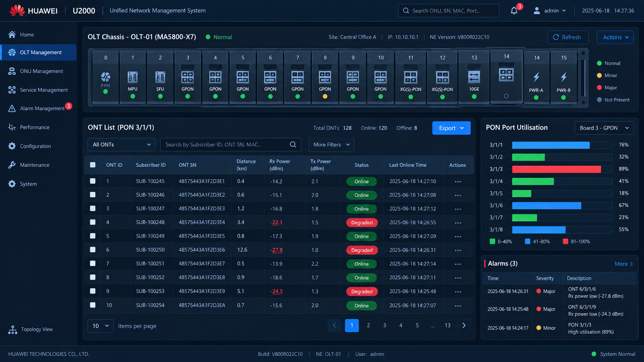The width and height of the screenshot is (644, 362).
Task: Open Topology View
Action: point(31,329)
